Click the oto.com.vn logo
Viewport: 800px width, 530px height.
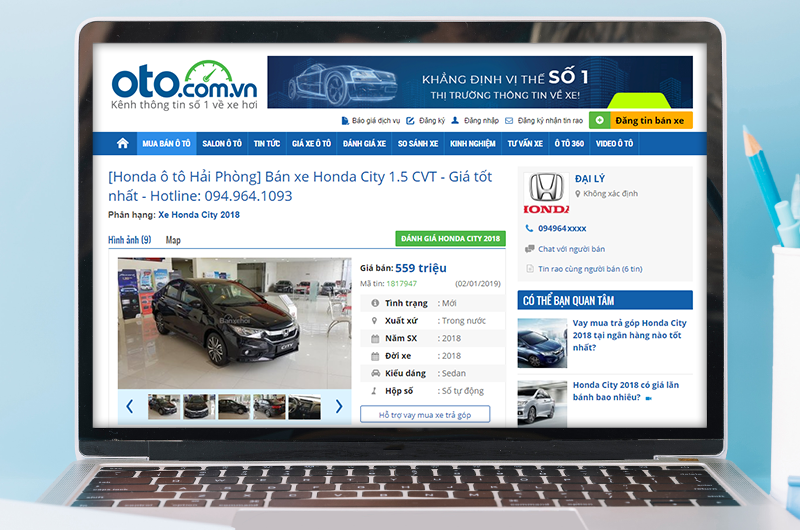184,85
